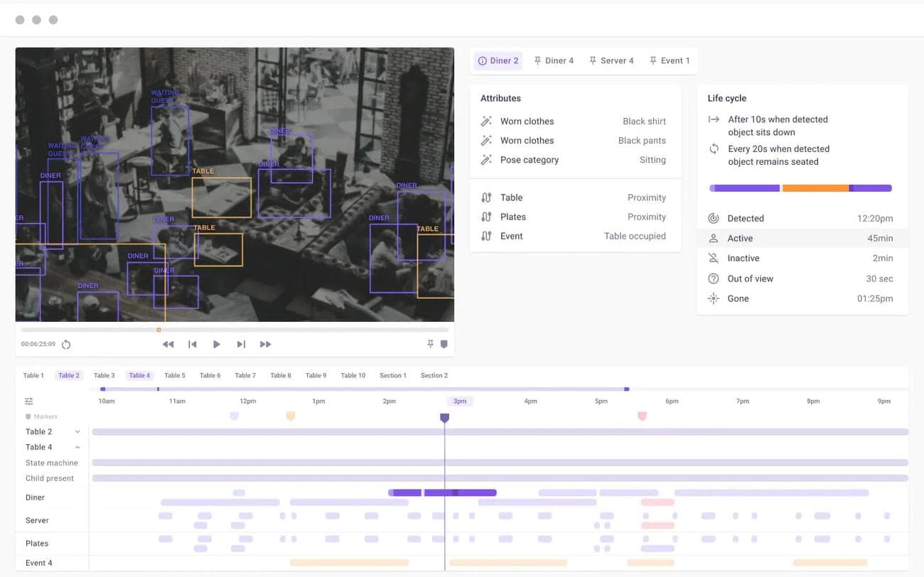924x577 pixels.
Task: Click the pin icon below the video
Action: pos(430,344)
